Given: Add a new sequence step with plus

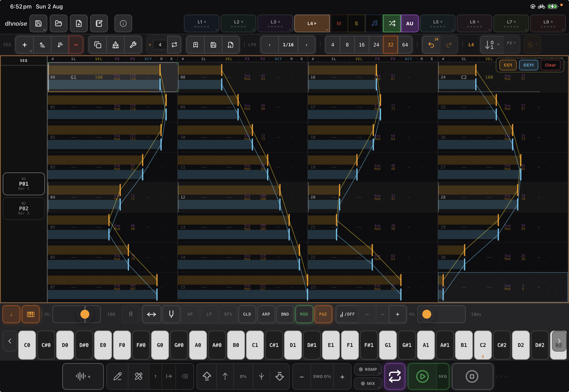Looking at the screenshot, I should coord(25,45).
